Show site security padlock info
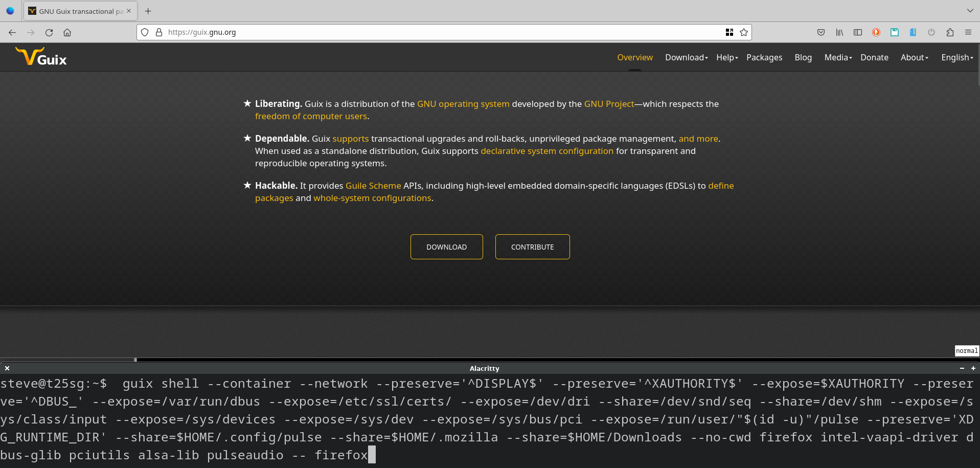 [x=159, y=32]
